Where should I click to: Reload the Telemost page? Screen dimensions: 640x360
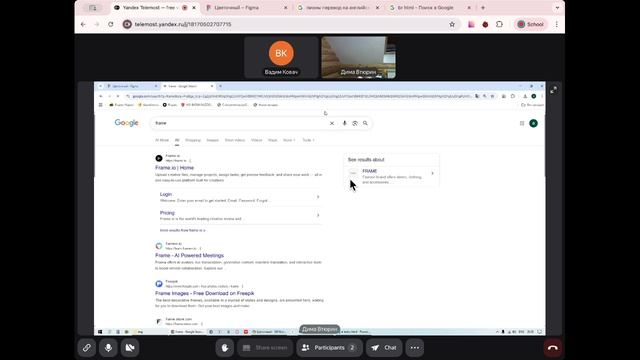click(x=111, y=24)
